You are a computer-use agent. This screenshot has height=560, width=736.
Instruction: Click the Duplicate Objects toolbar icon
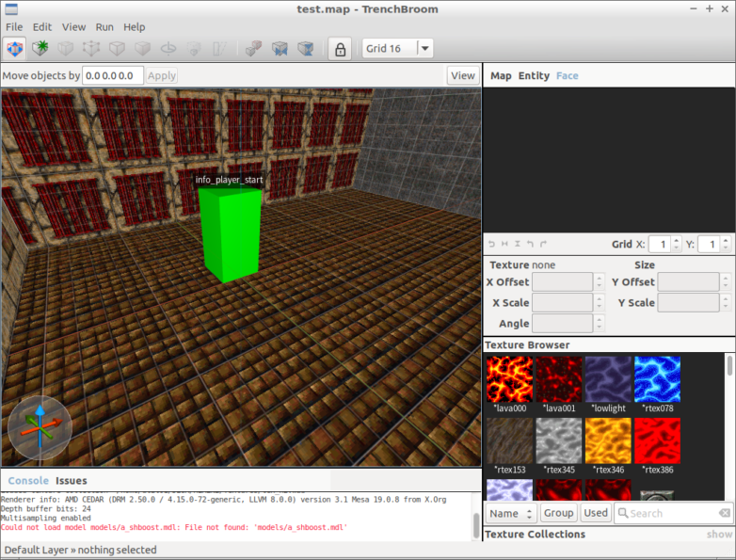point(254,48)
